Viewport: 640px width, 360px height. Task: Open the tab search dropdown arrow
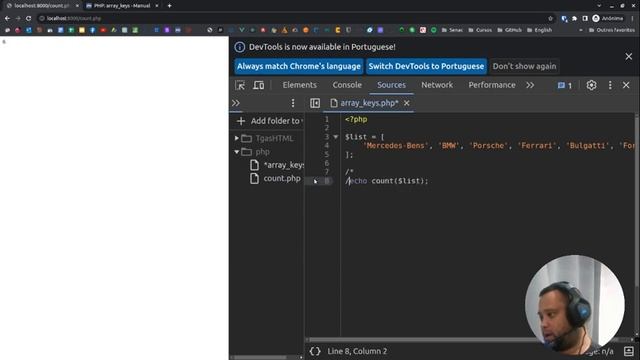coord(599,6)
